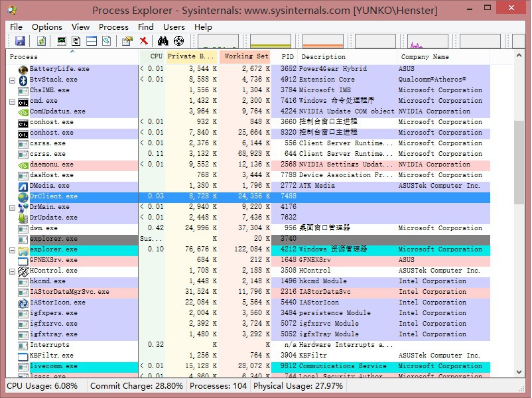Click the red X Kill Process icon
The width and height of the screenshot is (532, 398).
(143, 41)
